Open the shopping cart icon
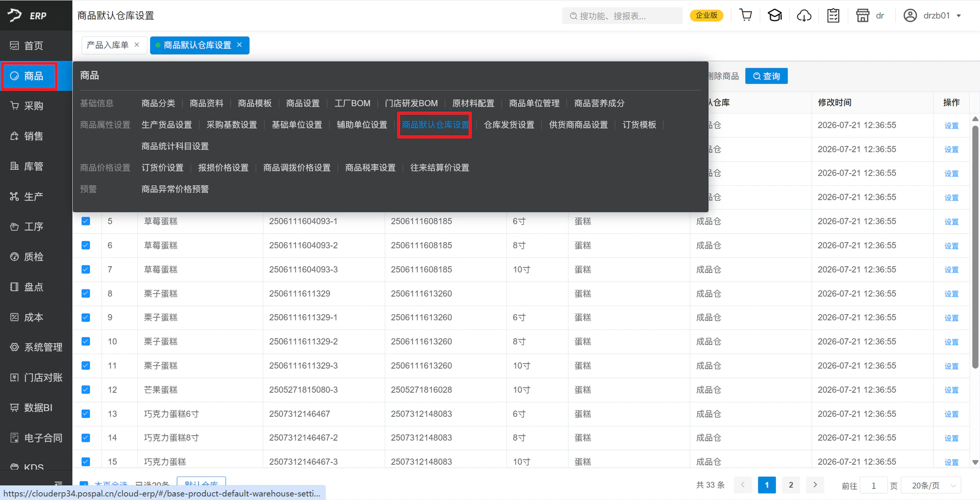The image size is (980, 500). [746, 15]
